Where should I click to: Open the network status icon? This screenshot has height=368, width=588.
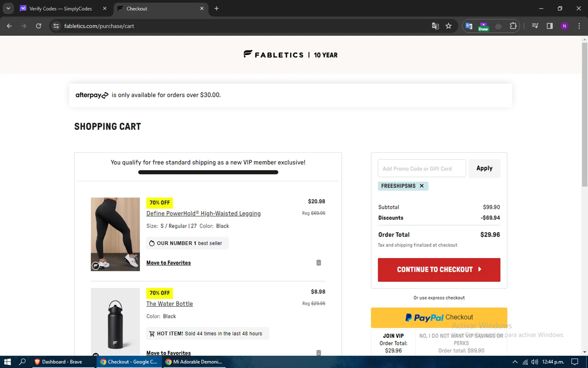tap(525, 362)
